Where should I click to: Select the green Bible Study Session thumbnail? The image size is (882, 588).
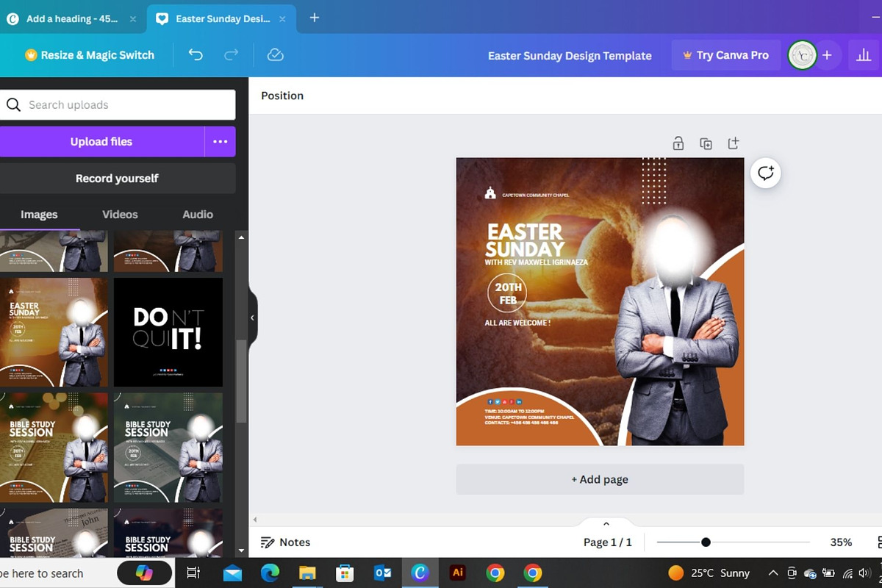(x=168, y=447)
